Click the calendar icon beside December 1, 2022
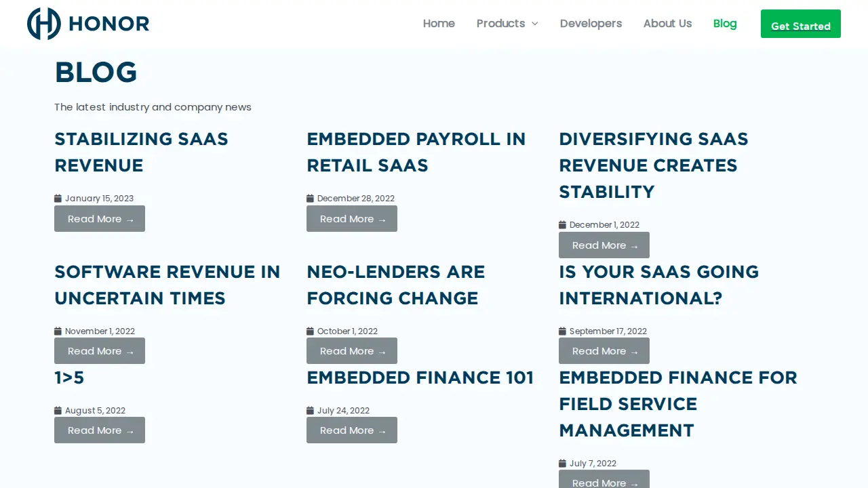 [562, 225]
